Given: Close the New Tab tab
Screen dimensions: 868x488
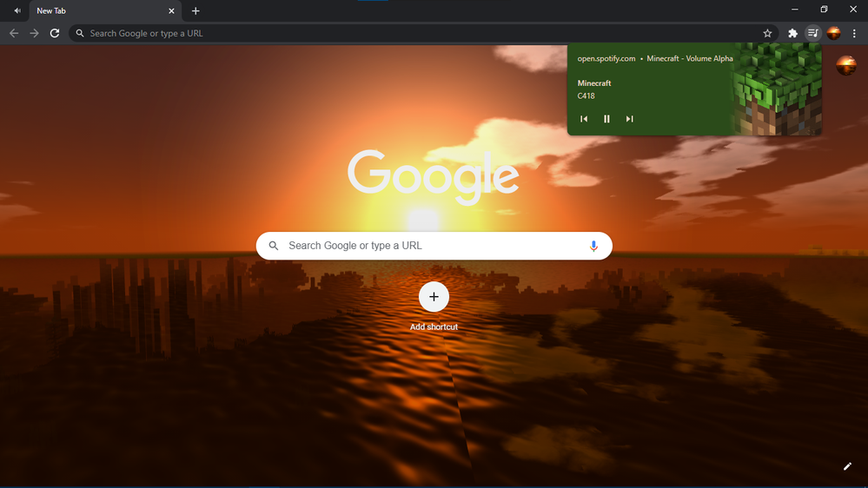Looking at the screenshot, I should click(172, 11).
